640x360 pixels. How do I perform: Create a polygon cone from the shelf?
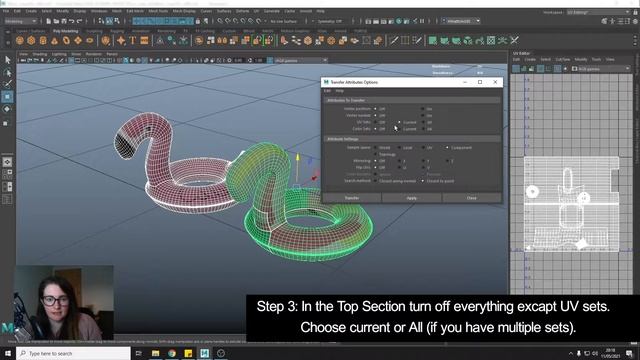(54, 40)
